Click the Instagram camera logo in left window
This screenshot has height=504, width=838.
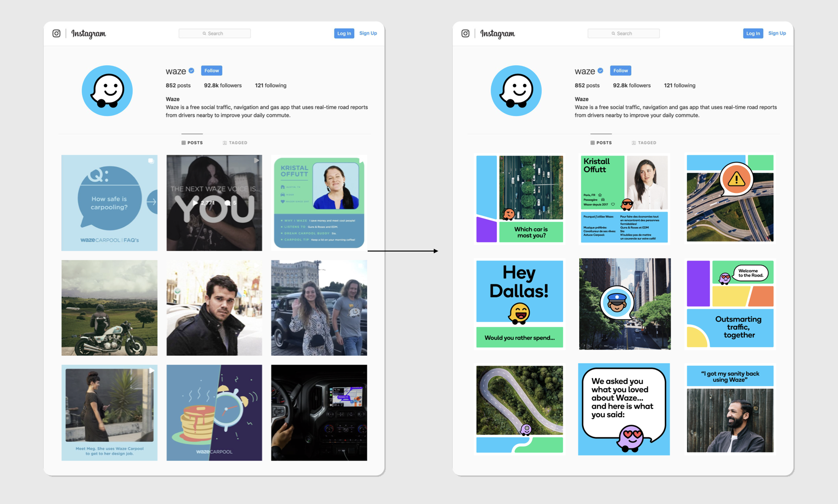[56, 33]
